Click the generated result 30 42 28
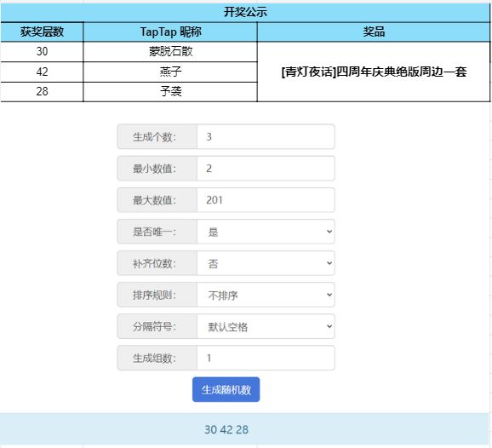492x448 pixels. click(226, 429)
